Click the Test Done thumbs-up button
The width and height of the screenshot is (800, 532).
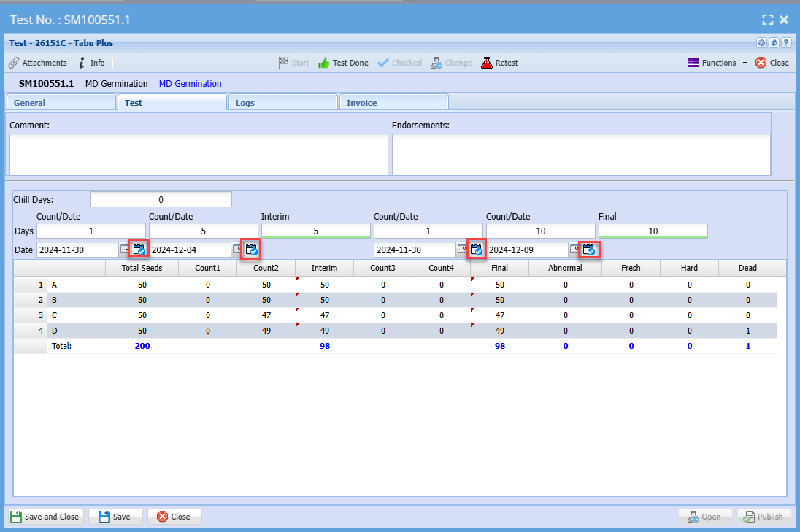tap(343, 63)
